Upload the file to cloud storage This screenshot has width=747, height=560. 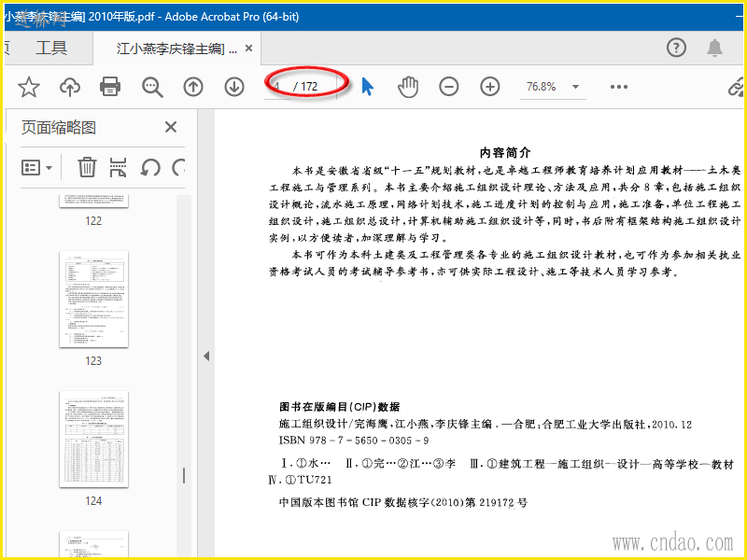point(69,87)
